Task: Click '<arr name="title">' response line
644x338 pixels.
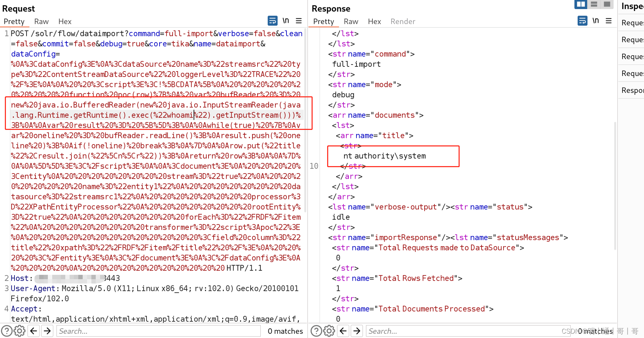Action: click(x=375, y=135)
